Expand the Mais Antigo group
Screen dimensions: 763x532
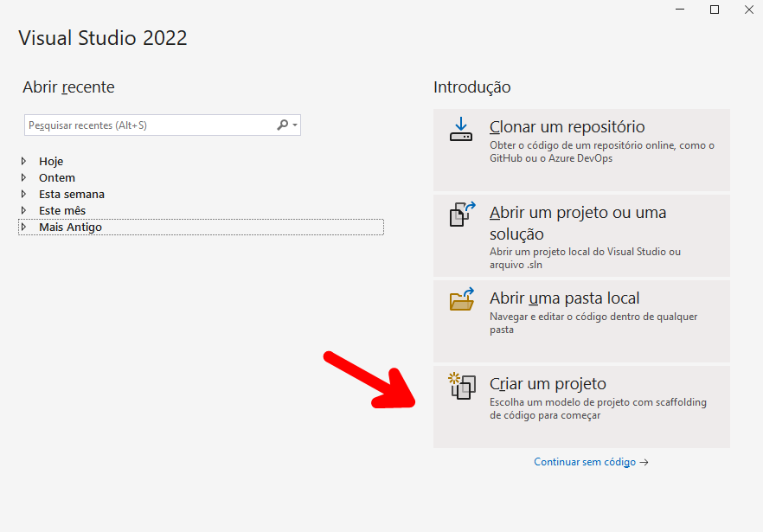(23, 228)
